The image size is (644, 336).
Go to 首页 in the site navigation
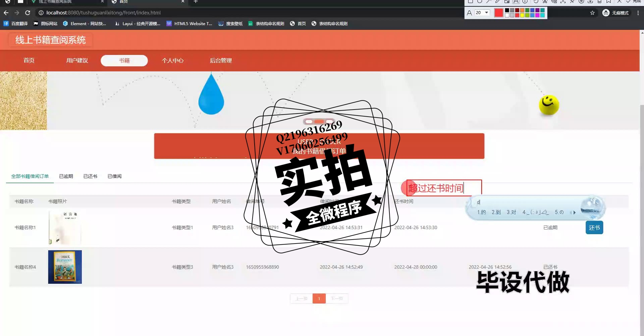(x=29, y=60)
